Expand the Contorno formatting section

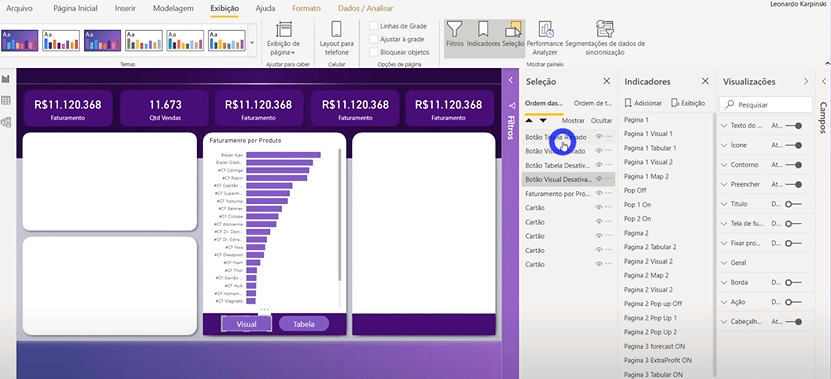(724, 165)
